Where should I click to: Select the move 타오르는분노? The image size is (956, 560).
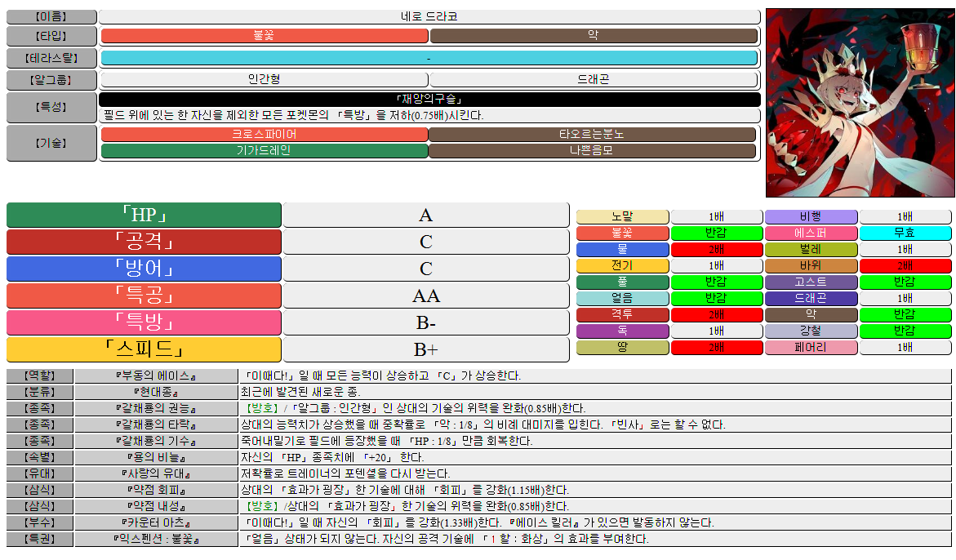(x=592, y=134)
